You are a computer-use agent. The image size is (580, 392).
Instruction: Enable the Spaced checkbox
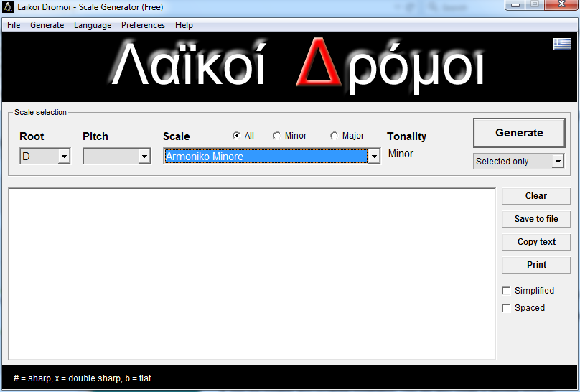(x=507, y=308)
